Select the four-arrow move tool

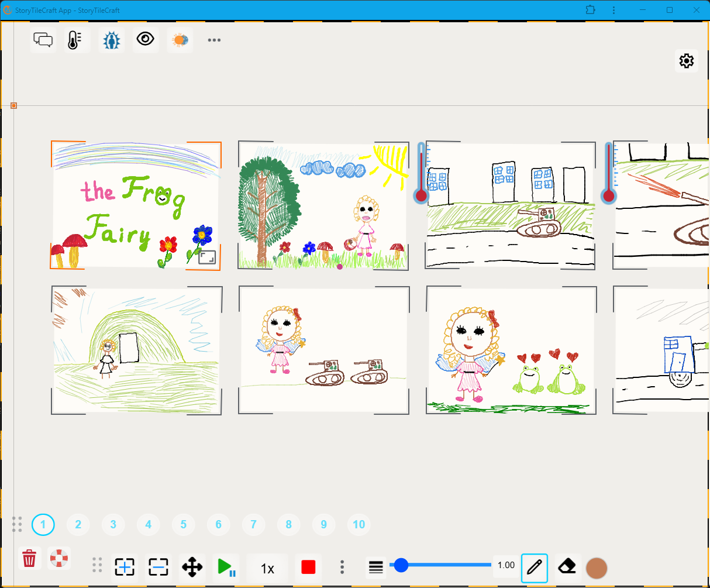pyautogui.click(x=192, y=567)
